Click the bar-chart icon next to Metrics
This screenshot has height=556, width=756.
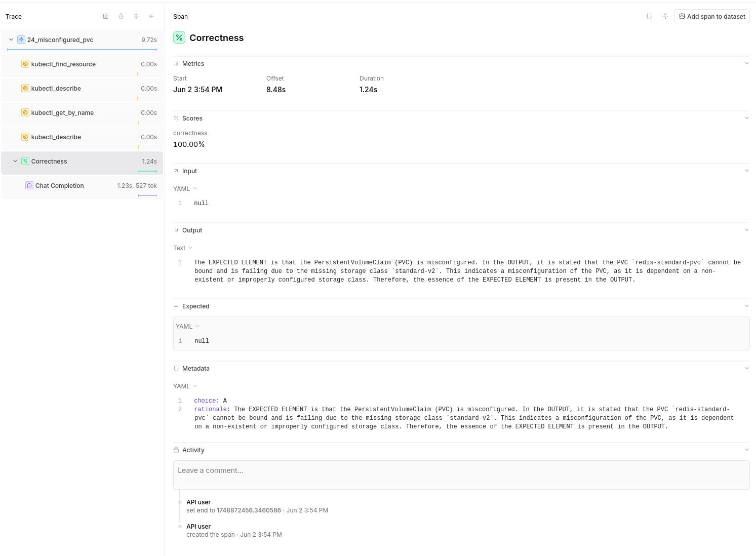(176, 63)
